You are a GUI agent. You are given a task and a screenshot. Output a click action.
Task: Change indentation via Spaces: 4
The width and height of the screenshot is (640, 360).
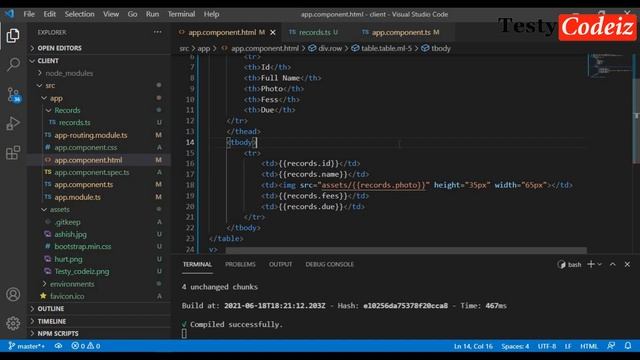coord(515,346)
